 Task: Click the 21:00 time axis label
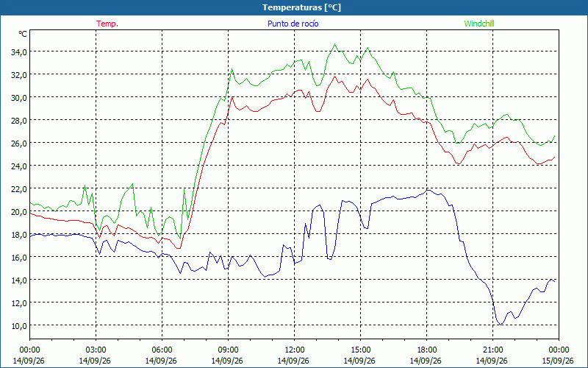click(x=492, y=350)
